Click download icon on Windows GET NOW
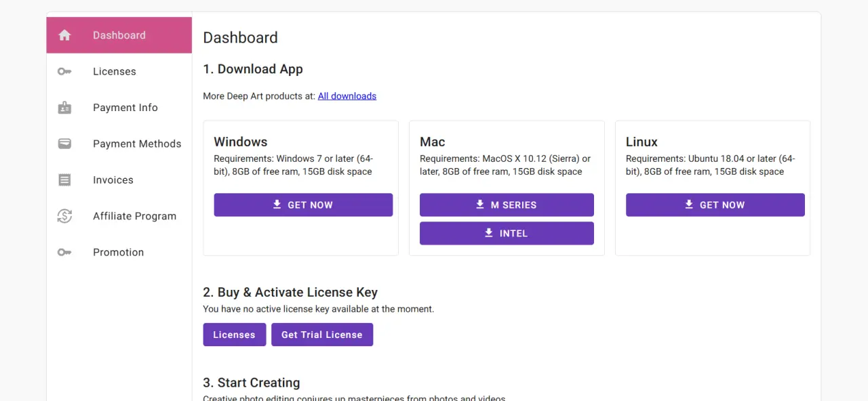This screenshot has height=401, width=868. pos(277,205)
